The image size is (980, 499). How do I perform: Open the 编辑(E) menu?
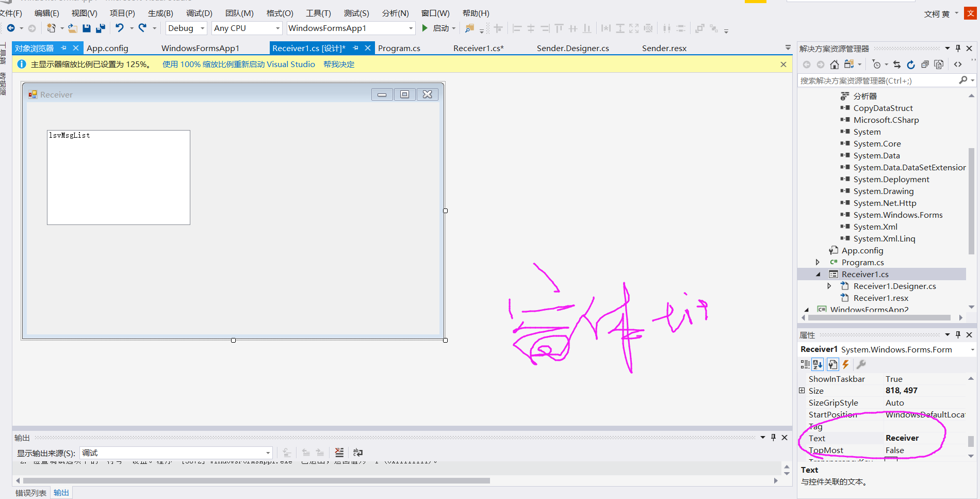[46, 13]
